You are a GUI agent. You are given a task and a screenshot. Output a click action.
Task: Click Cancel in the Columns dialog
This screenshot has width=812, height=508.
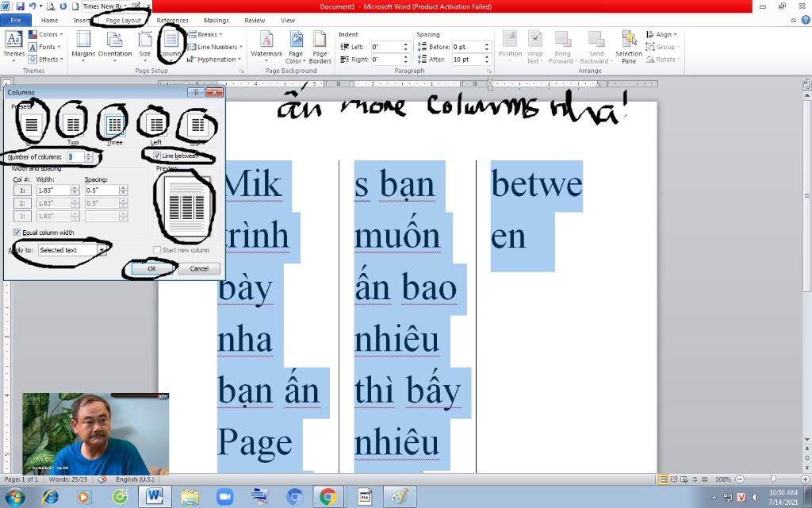point(199,268)
